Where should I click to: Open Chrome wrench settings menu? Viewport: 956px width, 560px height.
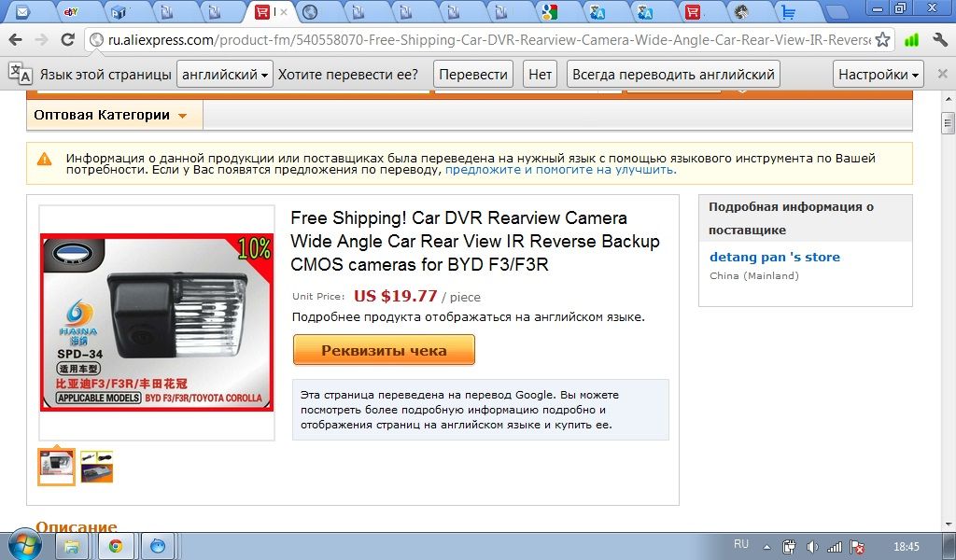point(939,40)
